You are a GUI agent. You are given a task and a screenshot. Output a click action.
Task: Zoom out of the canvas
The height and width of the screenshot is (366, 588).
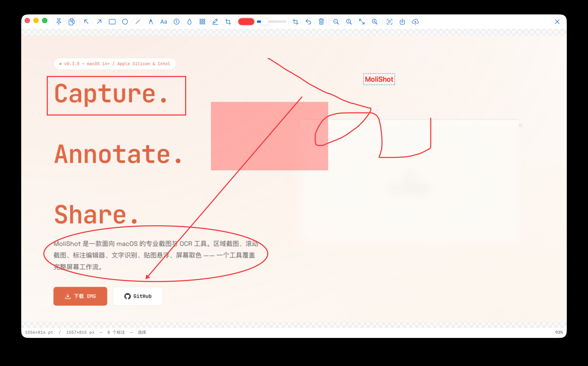[x=336, y=22]
